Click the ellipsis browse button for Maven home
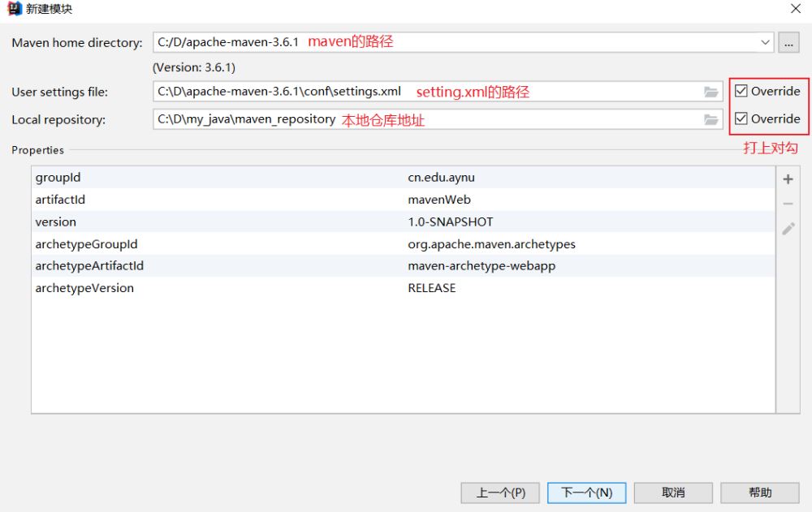 (788, 42)
